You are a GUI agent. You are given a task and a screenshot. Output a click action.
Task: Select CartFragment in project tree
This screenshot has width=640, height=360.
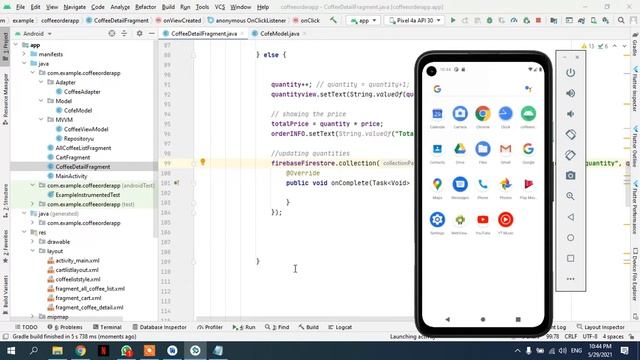coord(73,157)
